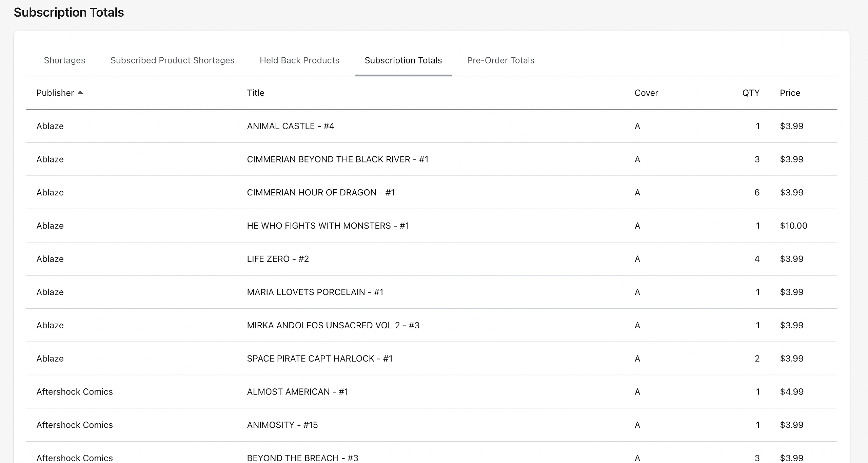Select MIRKA ANDOLFOS UNSACRED VOL 2 - #3

pyautogui.click(x=333, y=326)
